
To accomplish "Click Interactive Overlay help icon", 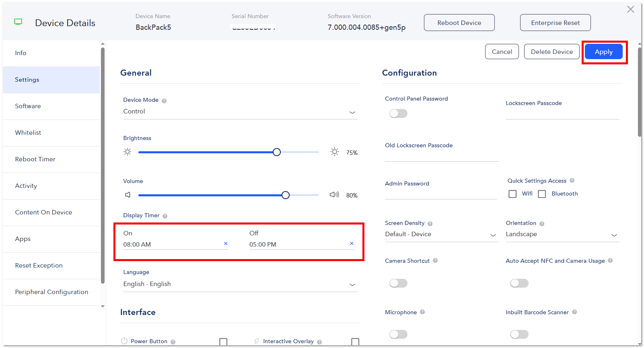I will coord(319,342).
